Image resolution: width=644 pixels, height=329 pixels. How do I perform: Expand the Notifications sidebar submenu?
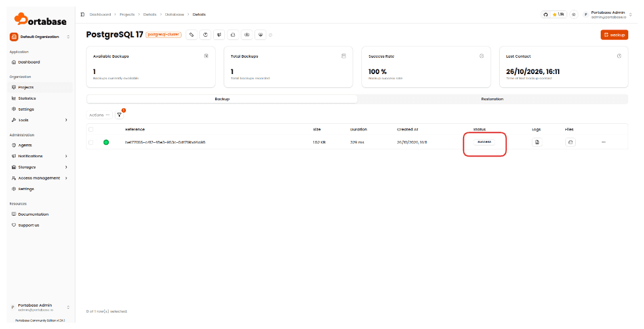click(x=40, y=156)
